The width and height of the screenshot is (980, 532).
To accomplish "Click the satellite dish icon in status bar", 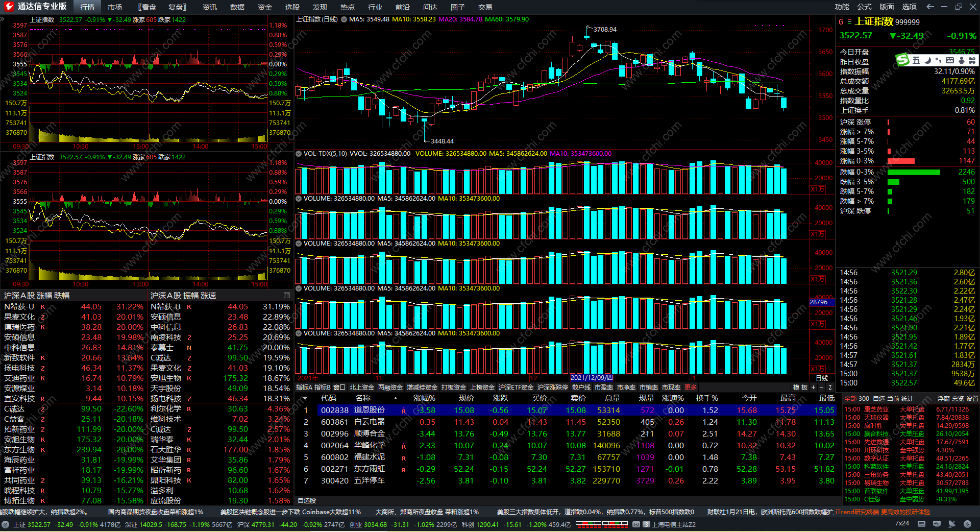I will coord(952,524).
